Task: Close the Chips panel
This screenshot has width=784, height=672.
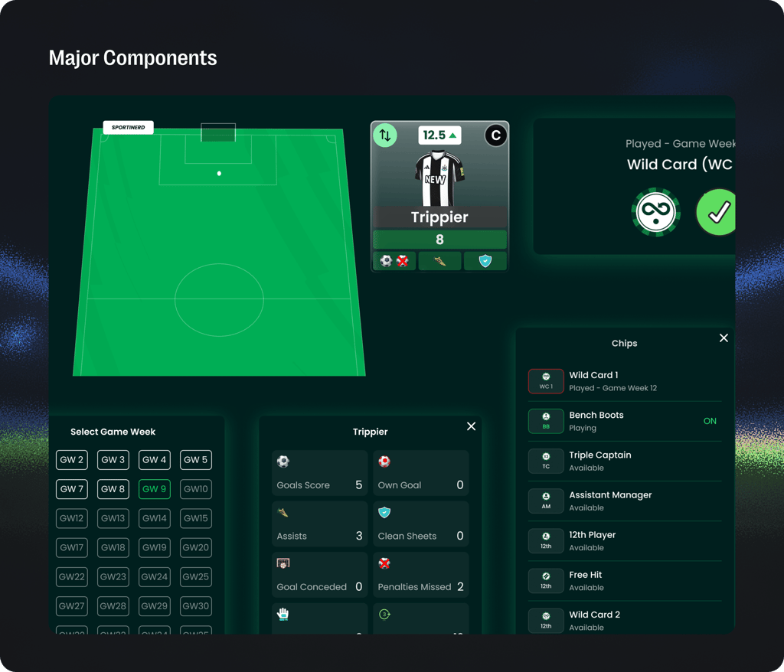Action: point(724,338)
